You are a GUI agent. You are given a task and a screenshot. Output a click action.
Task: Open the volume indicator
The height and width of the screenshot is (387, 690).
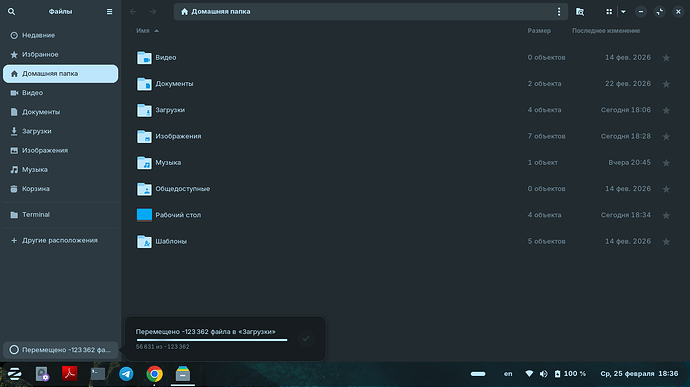pos(543,374)
